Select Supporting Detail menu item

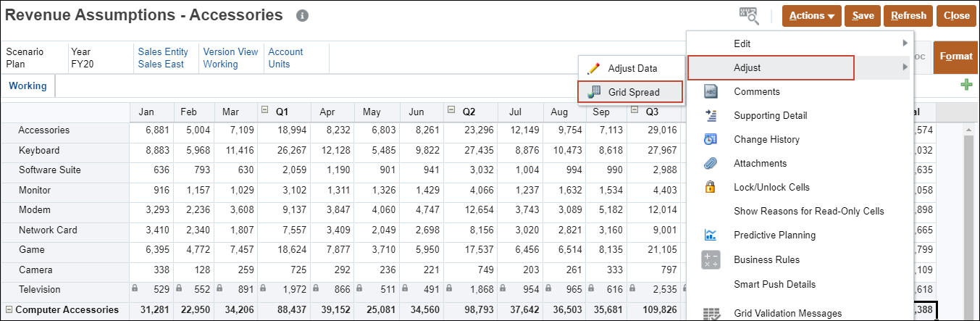coord(770,116)
